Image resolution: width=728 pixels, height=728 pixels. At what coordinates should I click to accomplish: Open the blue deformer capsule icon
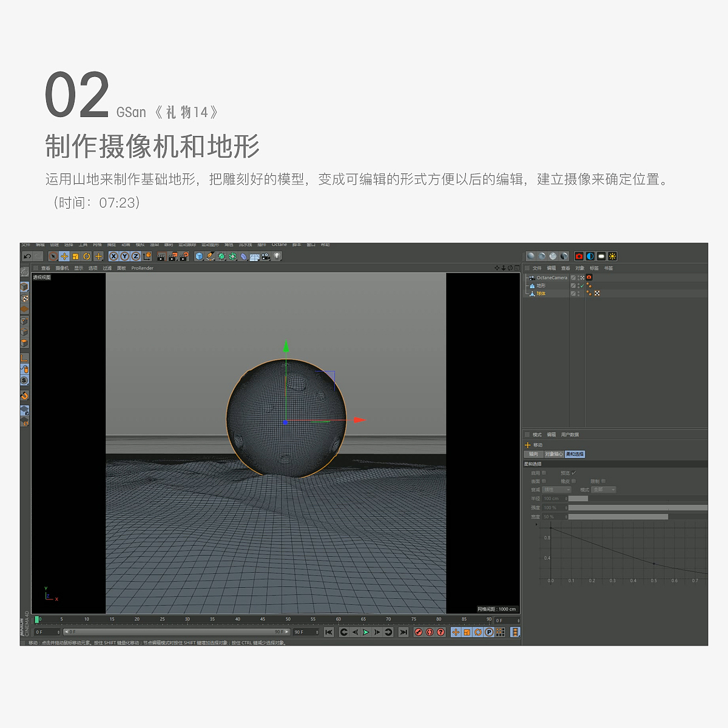pyautogui.click(x=243, y=257)
